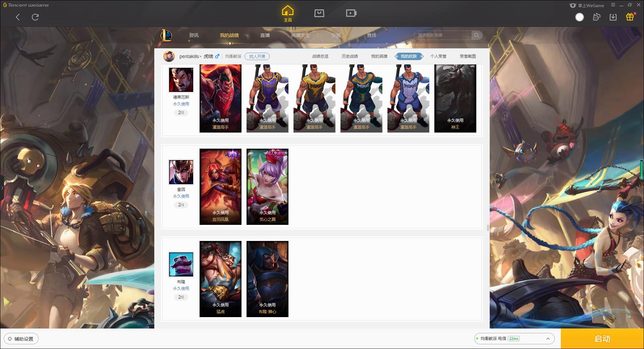Click the gender icon beside the username

[217, 56]
